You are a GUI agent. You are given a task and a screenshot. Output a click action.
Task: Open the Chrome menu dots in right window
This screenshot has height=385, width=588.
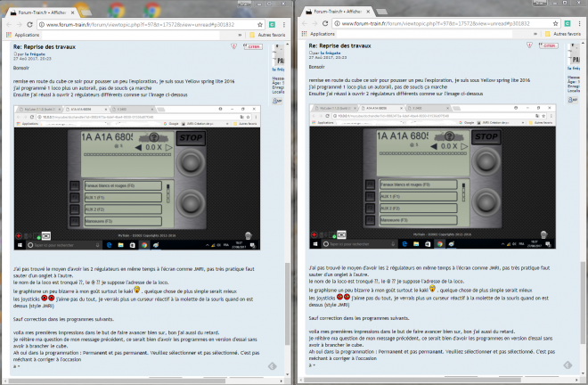(x=579, y=24)
